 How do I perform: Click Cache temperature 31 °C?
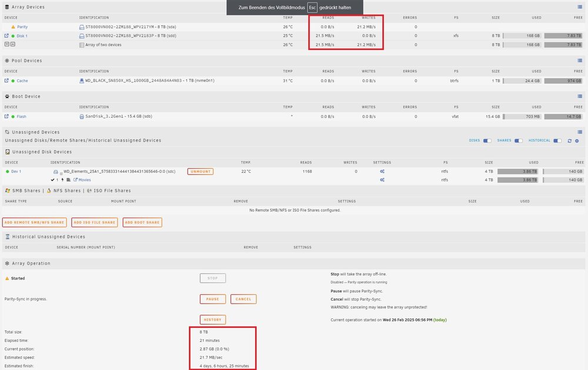[288, 81]
